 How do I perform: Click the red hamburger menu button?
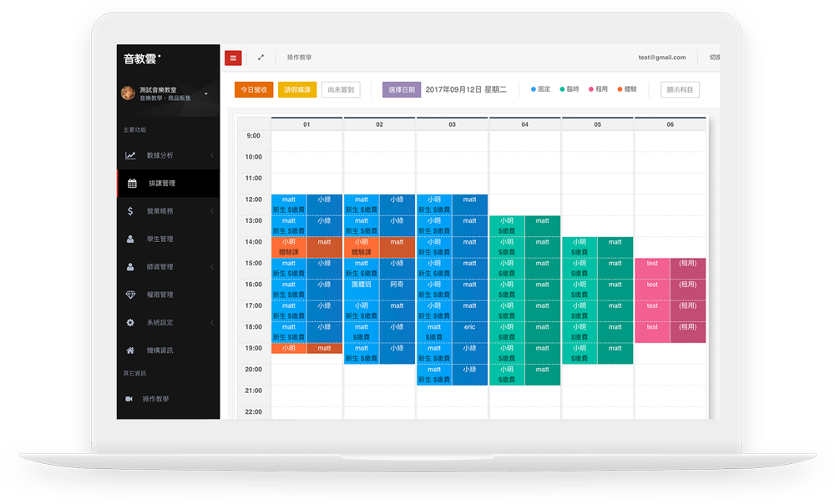(233, 58)
